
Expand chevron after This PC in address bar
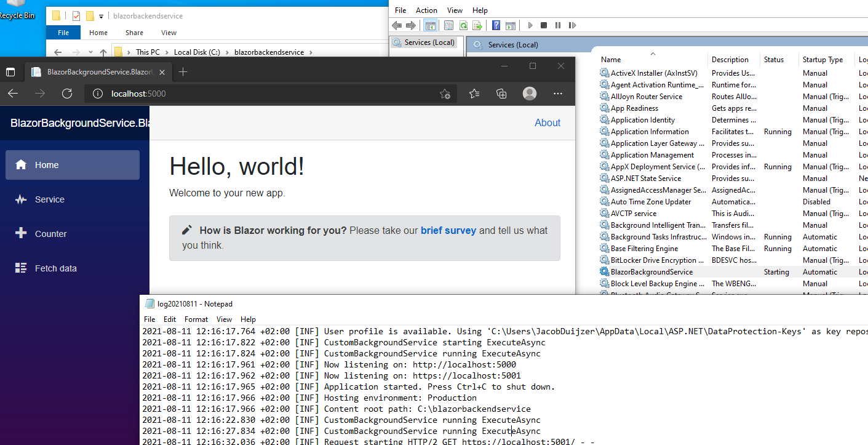pos(167,52)
